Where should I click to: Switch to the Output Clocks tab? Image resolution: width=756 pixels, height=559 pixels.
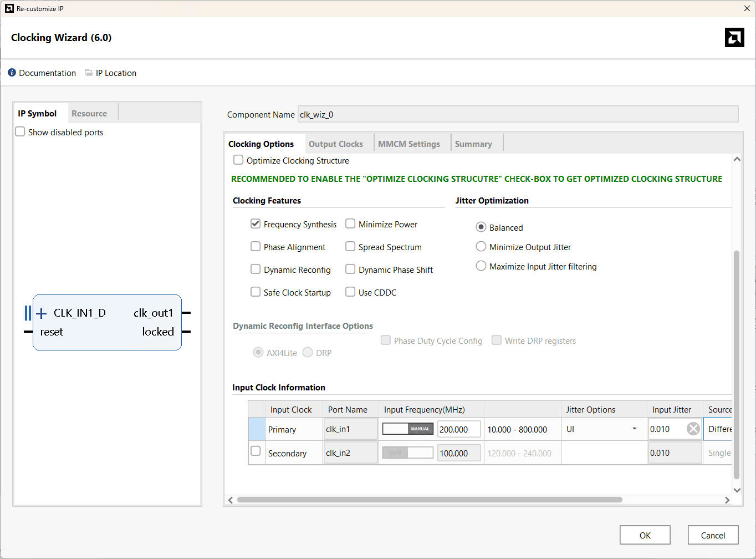click(x=335, y=144)
